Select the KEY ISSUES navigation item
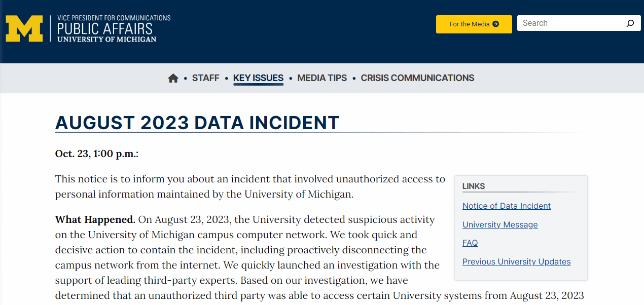This screenshot has height=305, width=644. 258,78
